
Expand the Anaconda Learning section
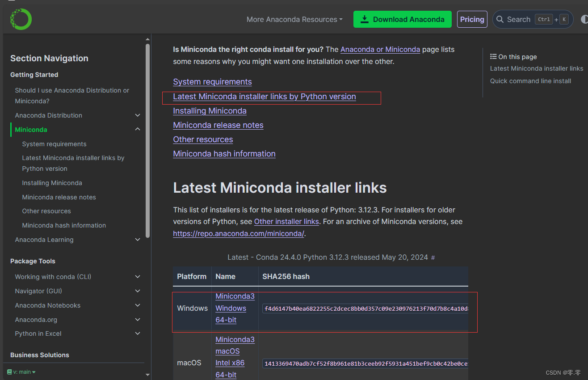pyautogui.click(x=138, y=240)
